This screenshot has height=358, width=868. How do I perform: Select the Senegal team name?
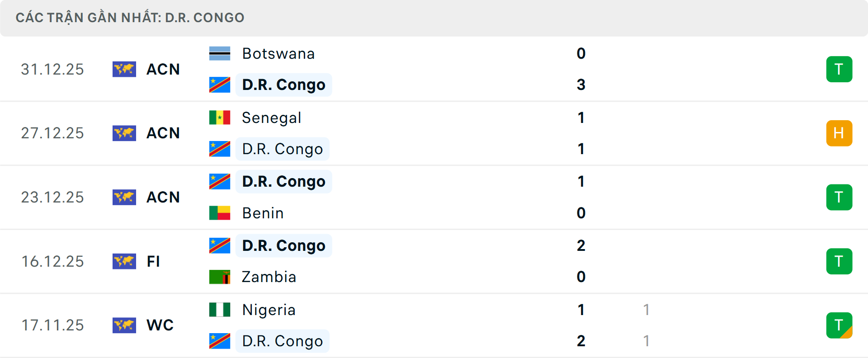271,117
